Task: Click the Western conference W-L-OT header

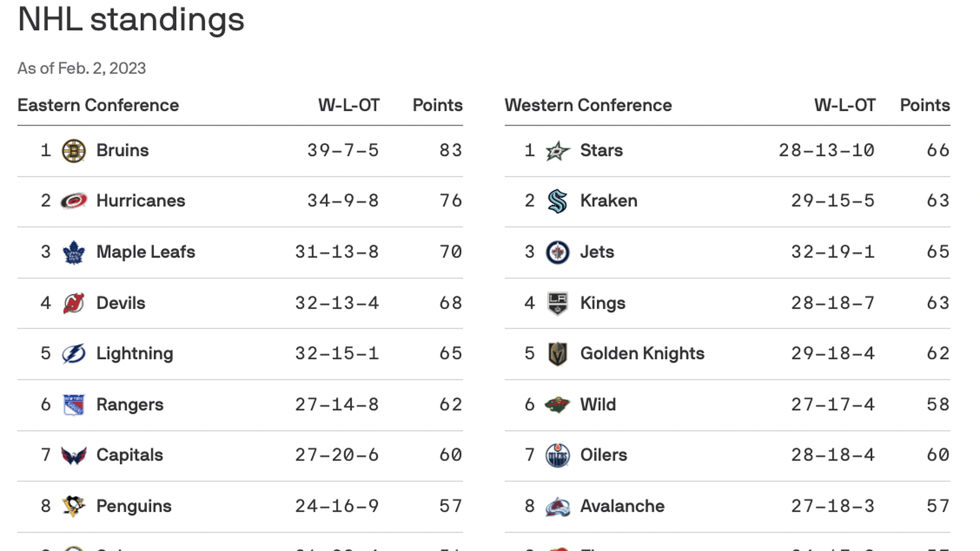Action: point(845,105)
